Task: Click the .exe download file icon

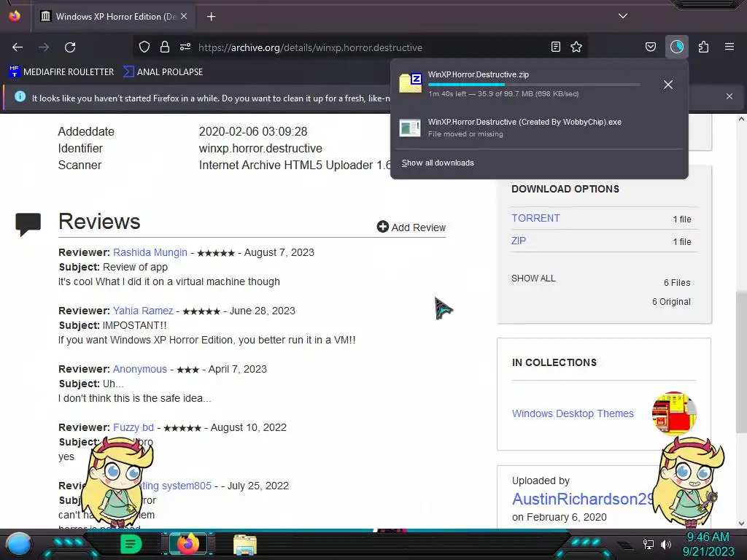Action: tap(410, 128)
